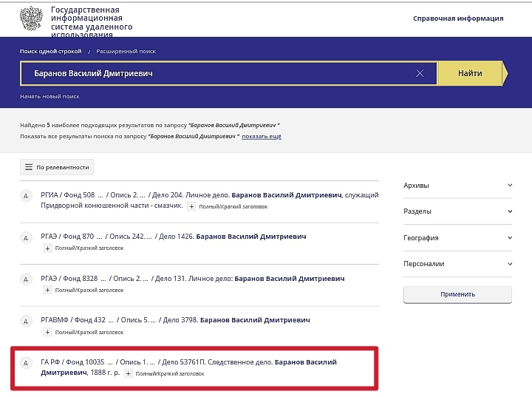
Task: Expand the Разделы filter section
Action: coord(457,211)
